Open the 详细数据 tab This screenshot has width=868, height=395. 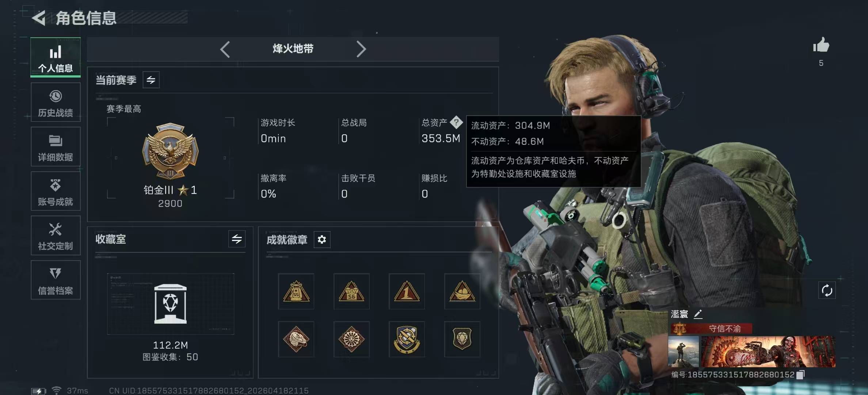pyautogui.click(x=56, y=147)
